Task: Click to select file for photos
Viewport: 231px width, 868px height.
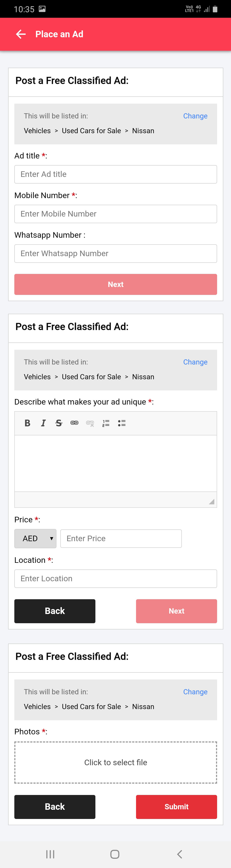Action: 115,762
